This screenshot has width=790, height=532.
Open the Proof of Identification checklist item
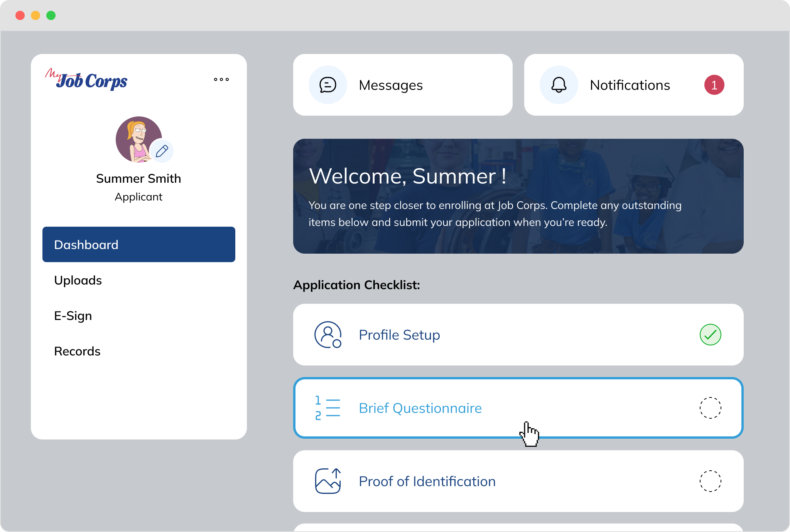518,481
